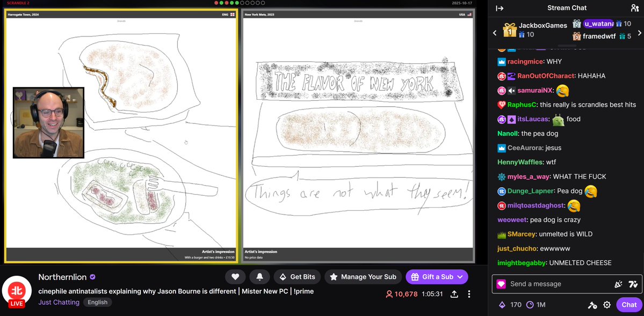The width and height of the screenshot is (644, 316).
Task: Open racingmice username in chat
Action: tap(525, 62)
